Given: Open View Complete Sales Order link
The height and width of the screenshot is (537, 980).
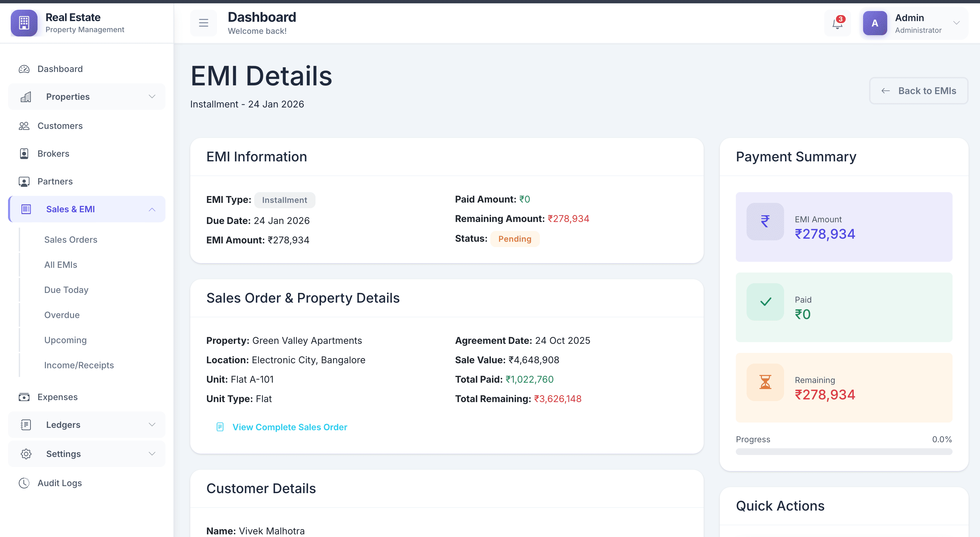Looking at the screenshot, I should pyautogui.click(x=289, y=427).
